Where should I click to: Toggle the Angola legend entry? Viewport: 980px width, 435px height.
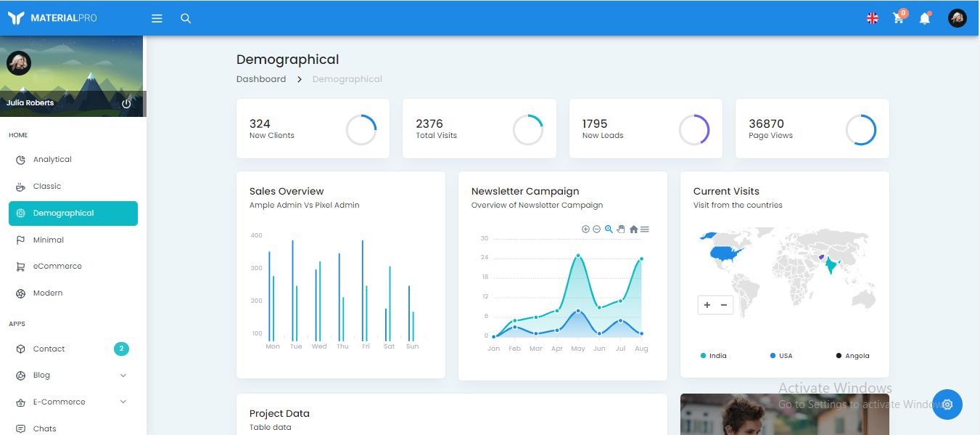click(x=852, y=356)
